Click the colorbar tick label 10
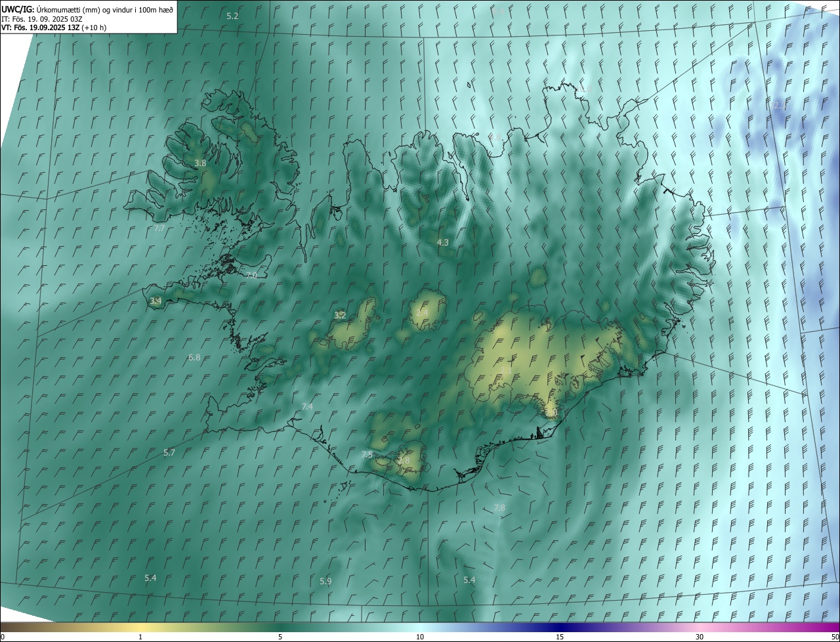Viewport: 840px width, 642px height. point(420,637)
